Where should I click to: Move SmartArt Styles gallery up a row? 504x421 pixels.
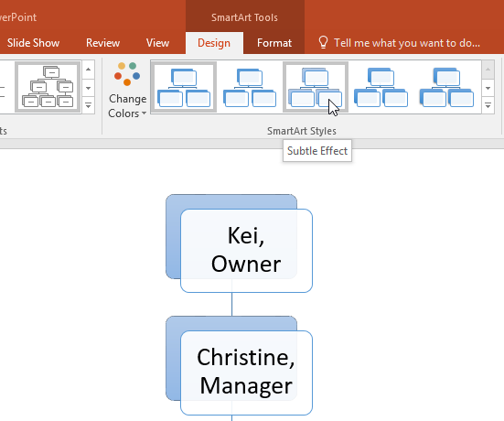click(488, 70)
